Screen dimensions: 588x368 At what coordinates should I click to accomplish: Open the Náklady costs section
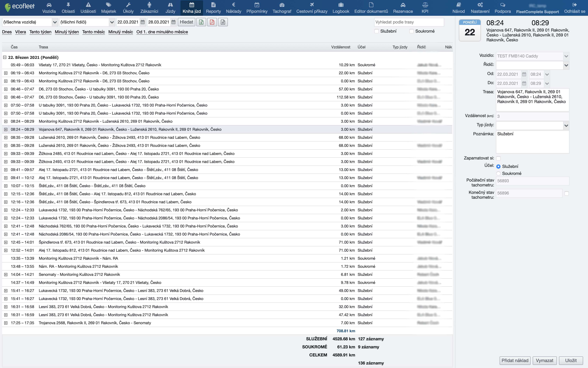[x=233, y=8]
